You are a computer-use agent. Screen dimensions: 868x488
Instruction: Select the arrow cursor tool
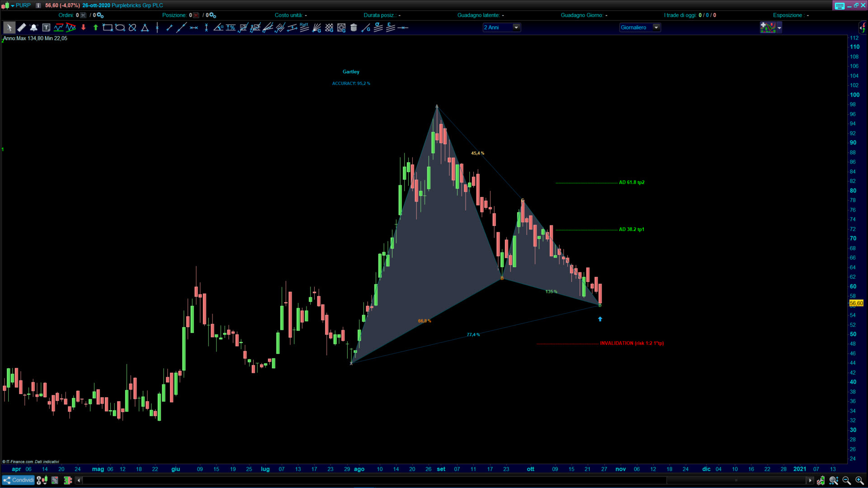click(x=9, y=28)
